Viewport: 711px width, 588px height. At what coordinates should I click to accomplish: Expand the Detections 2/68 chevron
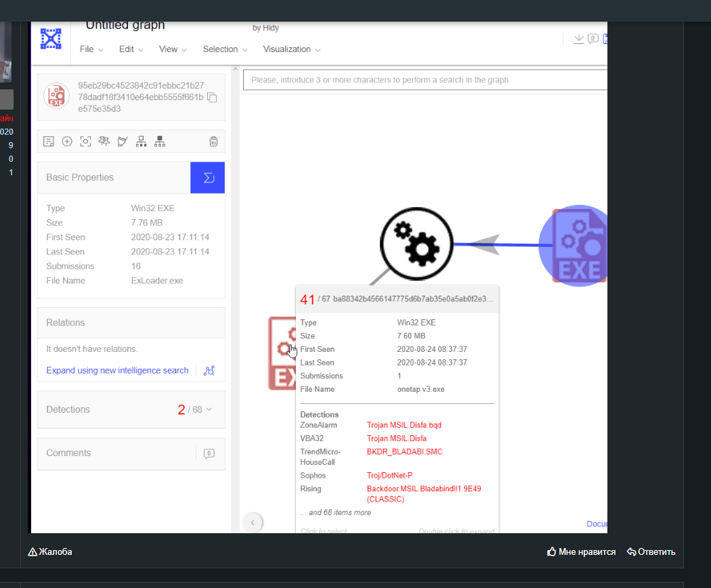[x=209, y=409]
